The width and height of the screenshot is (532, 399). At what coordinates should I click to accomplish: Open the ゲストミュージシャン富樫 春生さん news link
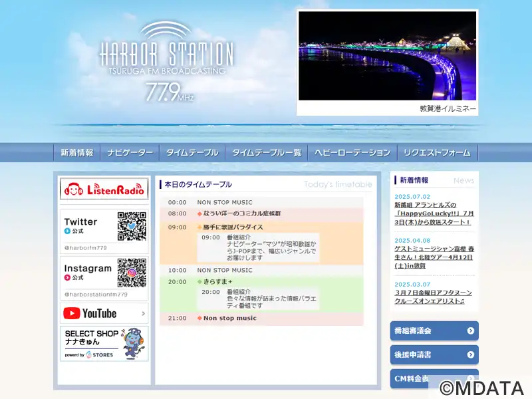pos(434,257)
